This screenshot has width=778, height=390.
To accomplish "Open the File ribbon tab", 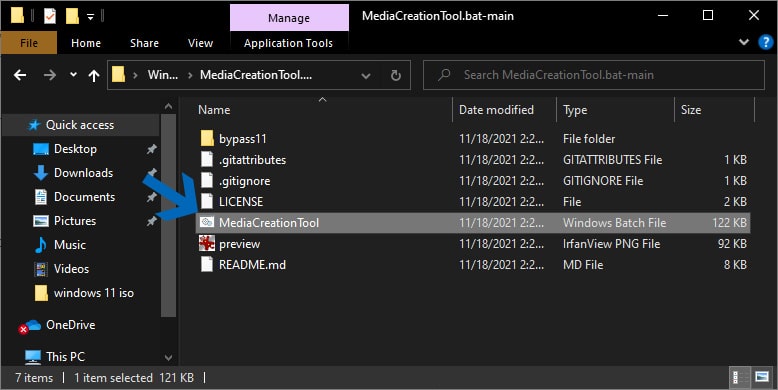I will (x=29, y=43).
